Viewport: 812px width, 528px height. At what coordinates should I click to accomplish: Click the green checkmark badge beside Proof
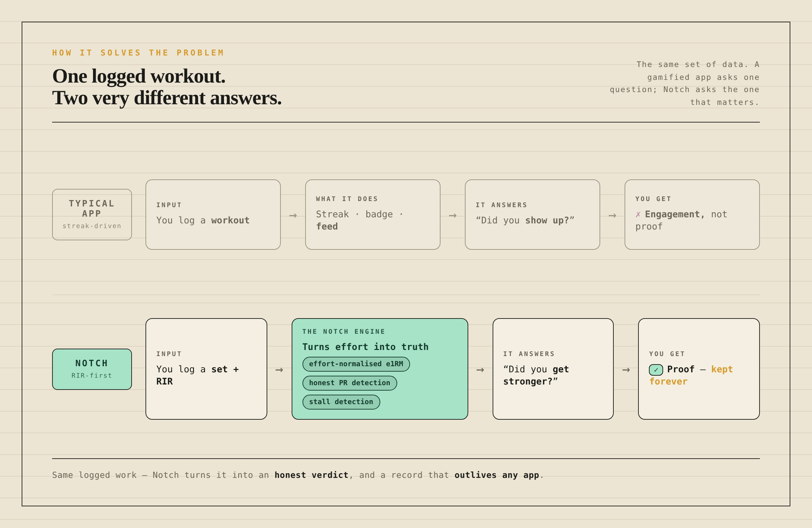(656, 370)
